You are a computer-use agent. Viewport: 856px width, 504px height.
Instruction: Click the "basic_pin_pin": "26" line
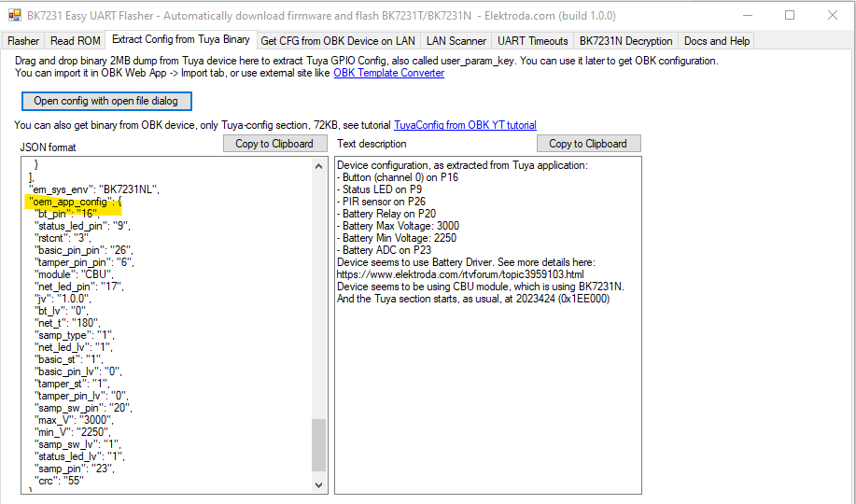83,250
